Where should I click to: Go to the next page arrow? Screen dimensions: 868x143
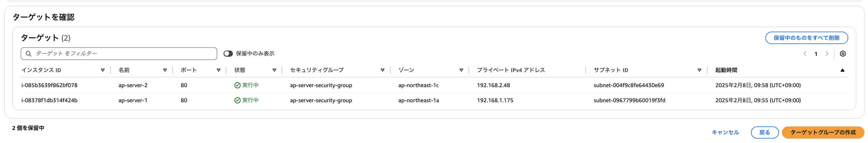click(x=826, y=54)
